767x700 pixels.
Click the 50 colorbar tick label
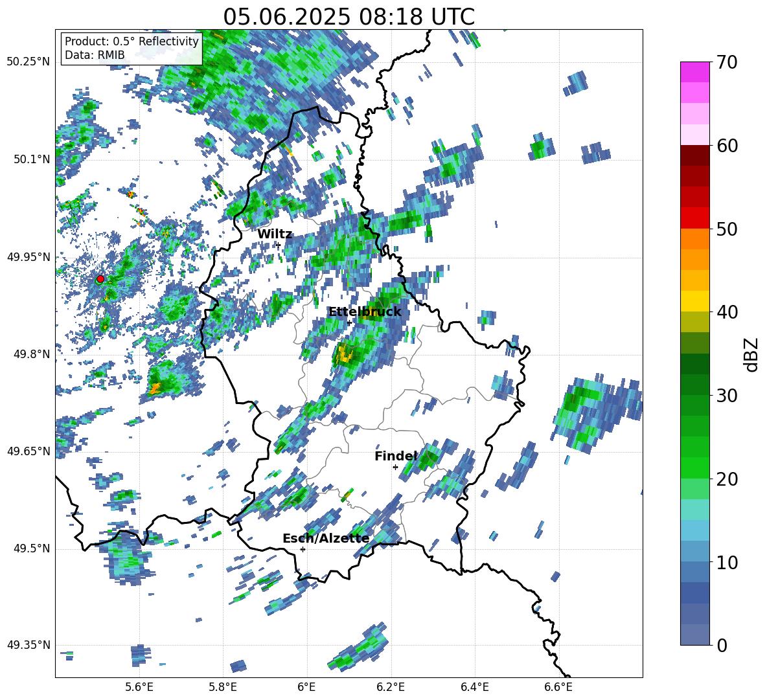(x=727, y=229)
